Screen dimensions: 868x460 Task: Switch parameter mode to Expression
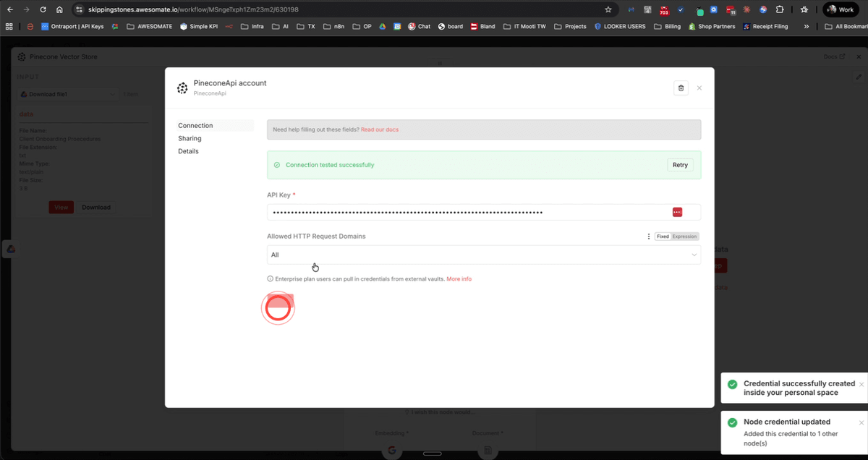[x=684, y=237]
